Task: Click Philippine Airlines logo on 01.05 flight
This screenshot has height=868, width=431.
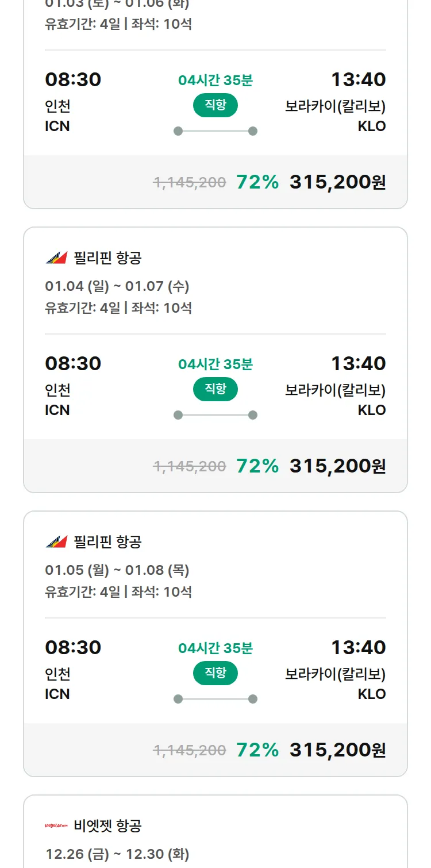Action: (56, 542)
